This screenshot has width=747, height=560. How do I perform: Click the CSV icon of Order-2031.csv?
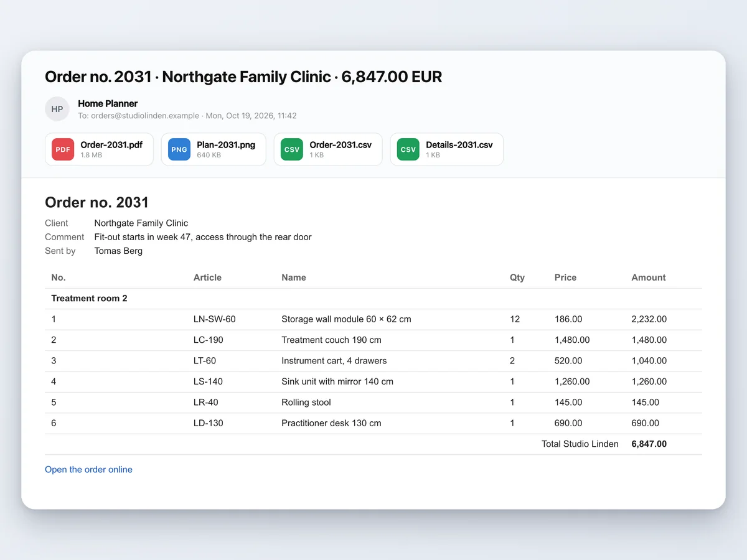pyautogui.click(x=292, y=149)
